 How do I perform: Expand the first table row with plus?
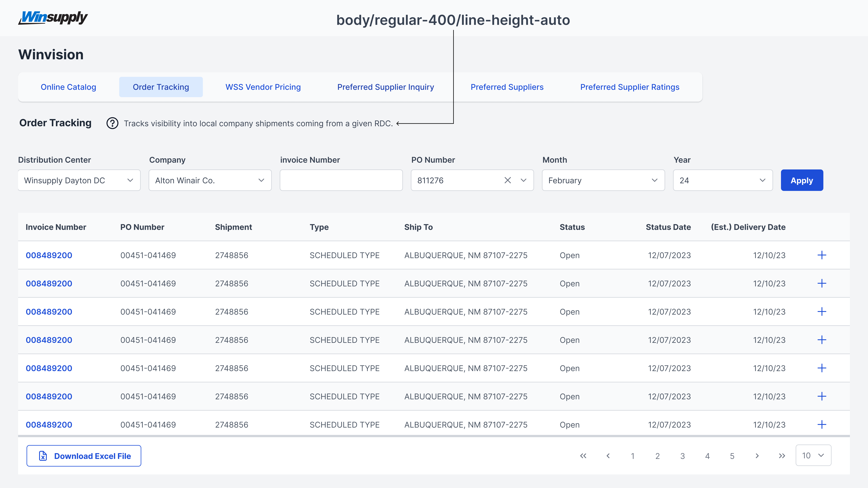pos(822,255)
